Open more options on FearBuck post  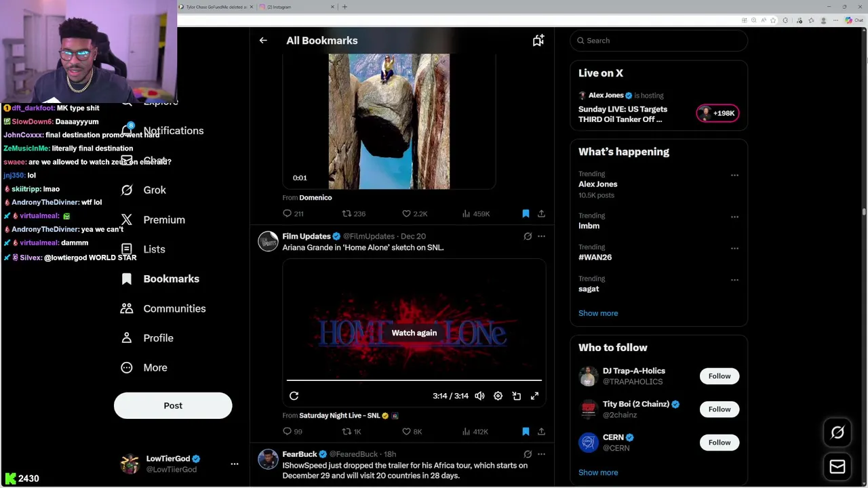click(541, 454)
